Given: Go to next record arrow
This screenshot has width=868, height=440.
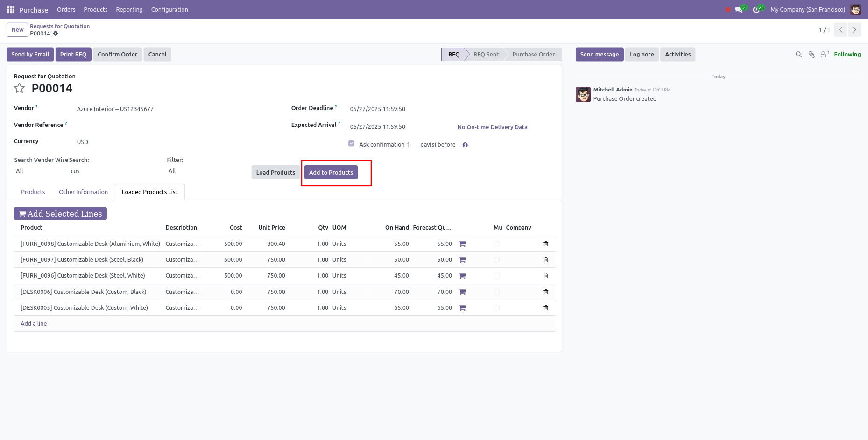Looking at the screenshot, I should (854, 30).
